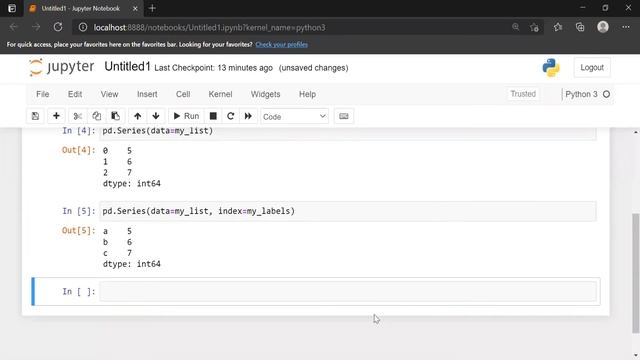Open the tab actions menu icon
The height and width of the screenshot is (360, 640).
(x=12, y=8)
